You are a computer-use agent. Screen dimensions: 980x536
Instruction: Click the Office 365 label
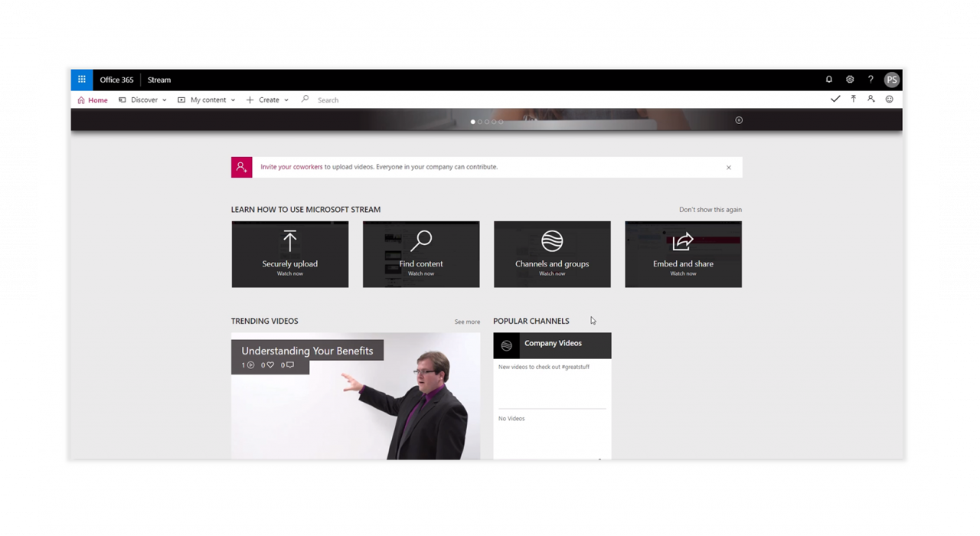point(116,80)
